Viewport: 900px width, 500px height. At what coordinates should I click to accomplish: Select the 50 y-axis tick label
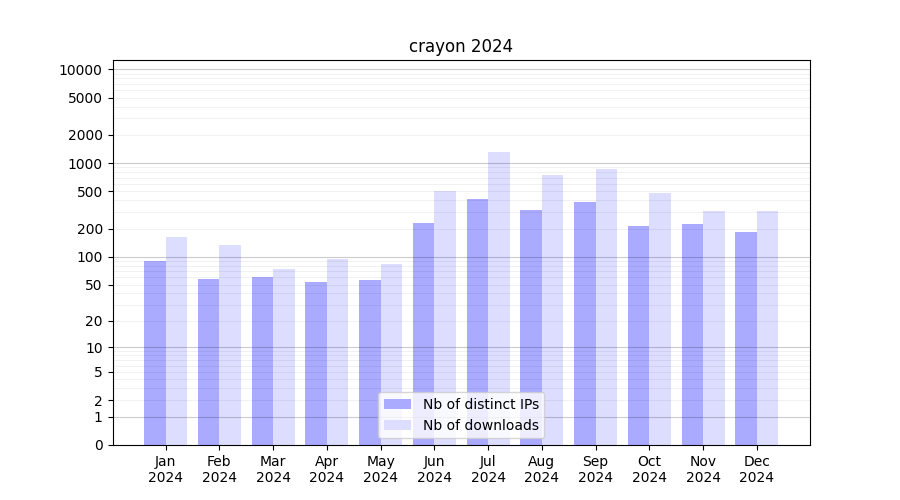click(x=91, y=286)
